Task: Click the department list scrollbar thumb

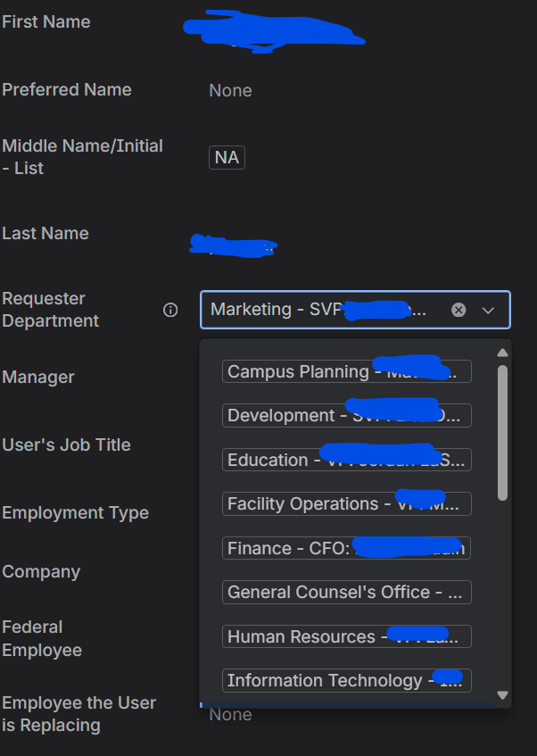Action: coord(502,433)
